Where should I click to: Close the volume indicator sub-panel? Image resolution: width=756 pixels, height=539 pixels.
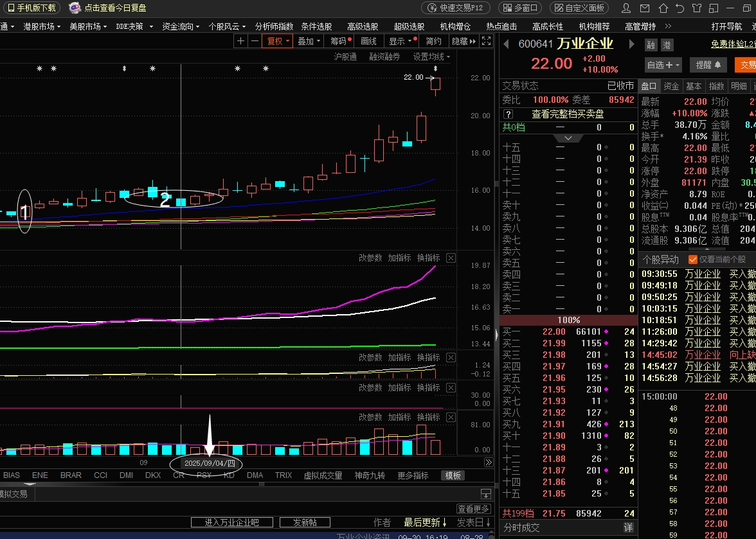(x=451, y=417)
